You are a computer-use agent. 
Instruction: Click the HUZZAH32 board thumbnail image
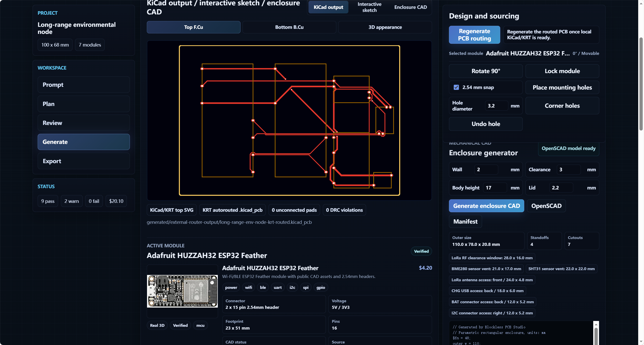pyautogui.click(x=182, y=291)
